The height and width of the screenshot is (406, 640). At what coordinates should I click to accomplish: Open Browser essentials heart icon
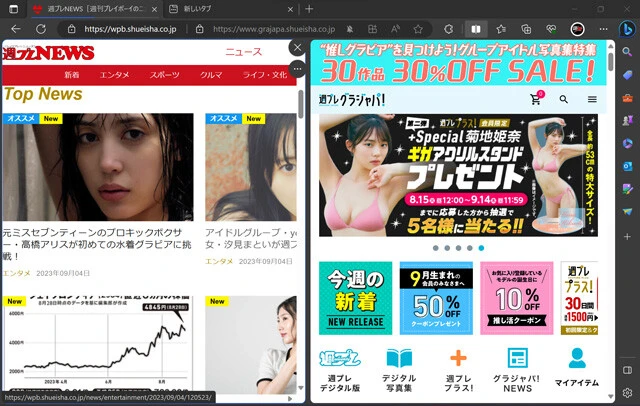551,29
